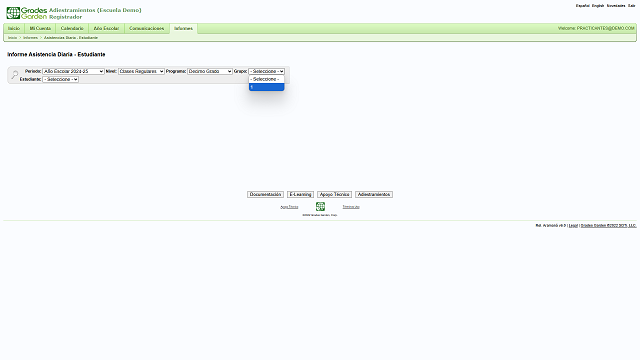Open the Periodo dropdown
The width and height of the screenshot is (640, 360).
(73, 71)
